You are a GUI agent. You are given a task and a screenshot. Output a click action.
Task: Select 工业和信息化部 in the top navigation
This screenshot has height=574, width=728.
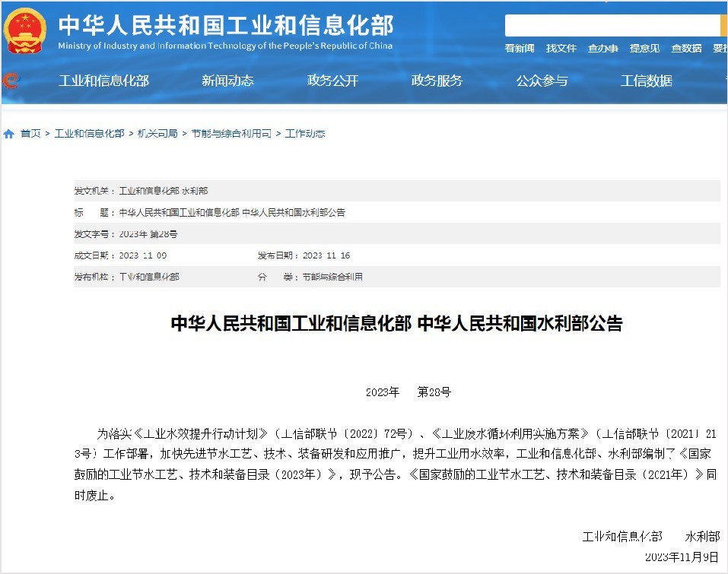coord(105,81)
